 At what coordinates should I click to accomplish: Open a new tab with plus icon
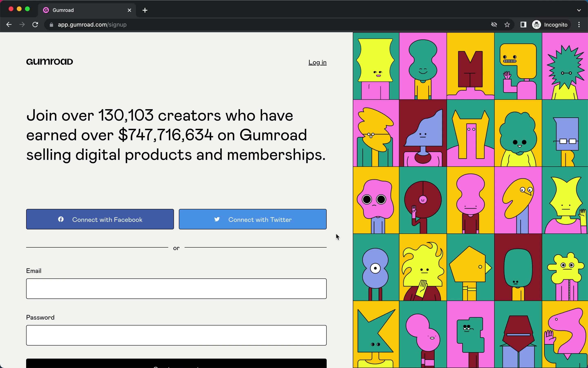[145, 10]
